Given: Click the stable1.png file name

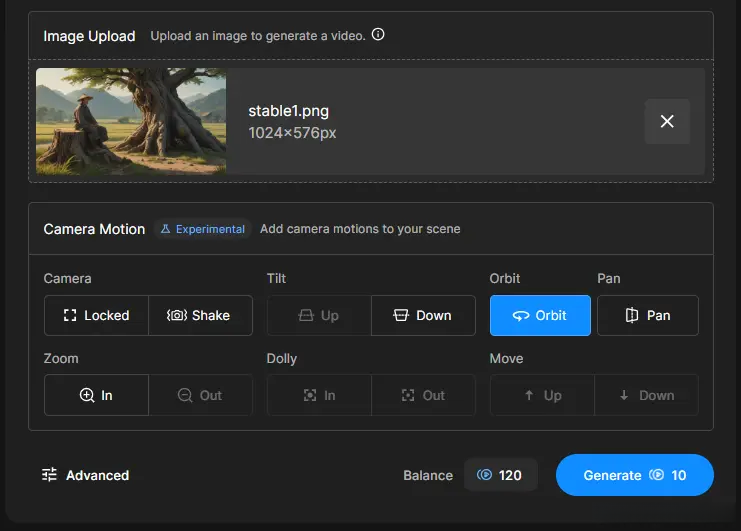Looking at the screenshot, I should pos(288,111).
